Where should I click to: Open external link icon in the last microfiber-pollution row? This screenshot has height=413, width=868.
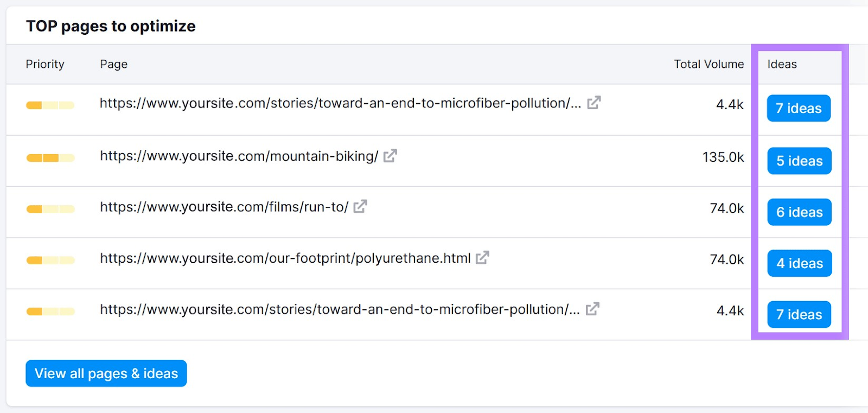pyautogui.click(x=592, y=309)
